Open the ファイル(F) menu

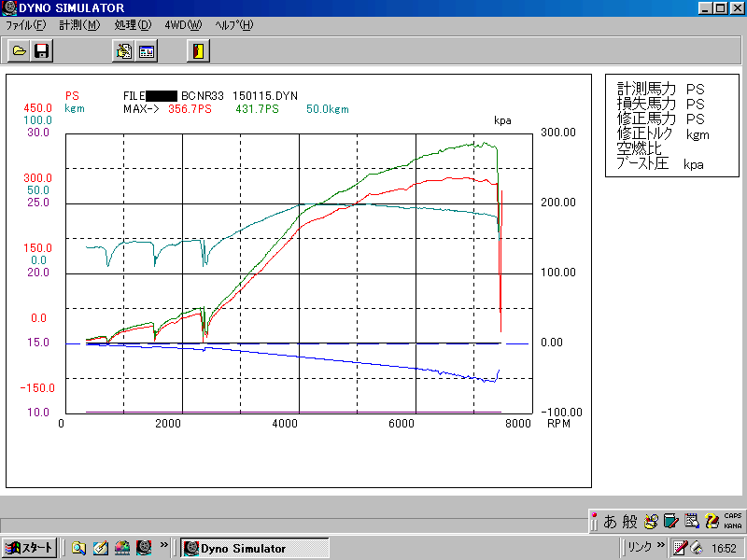point(25,25)
